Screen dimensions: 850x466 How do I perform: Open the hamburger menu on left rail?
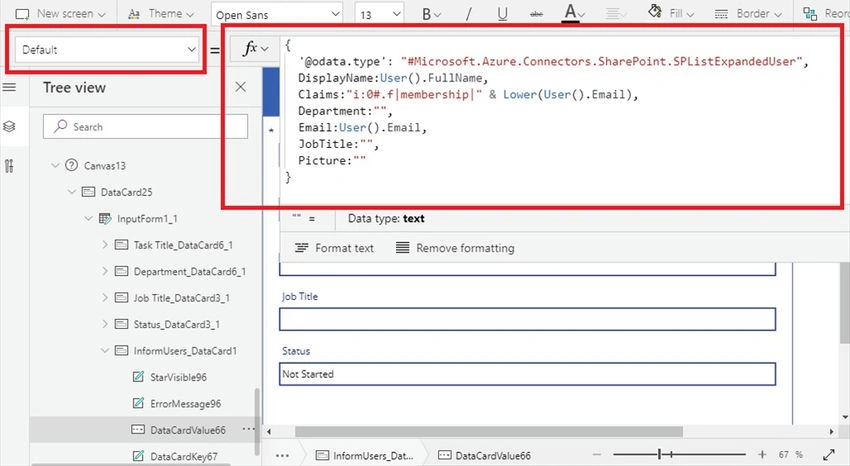(10, 87)
